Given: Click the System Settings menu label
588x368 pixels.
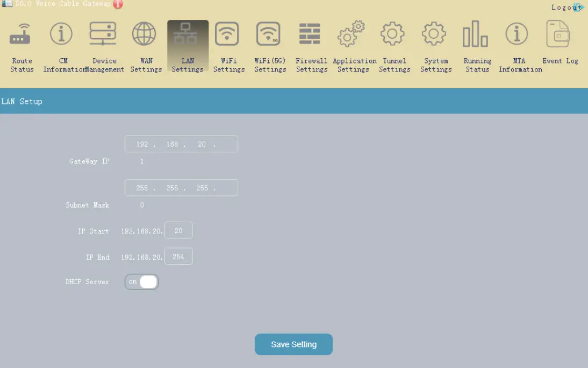Looking at the screenshot, I should 436,65.
